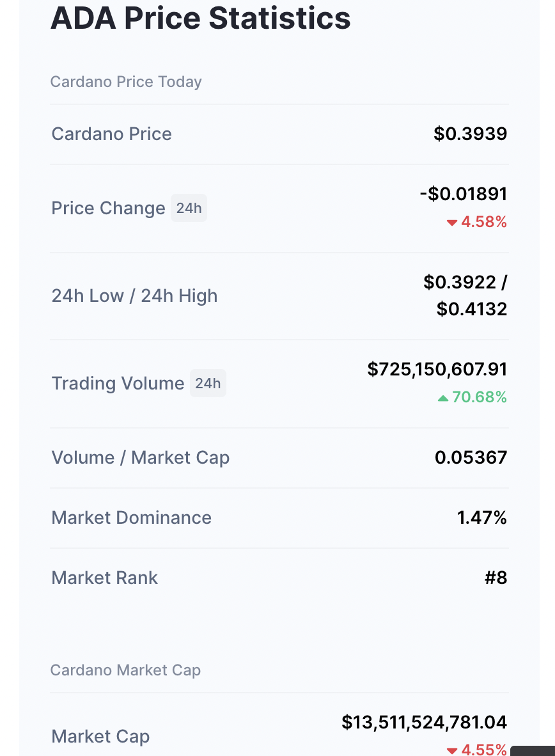Select the 24h badge next to Trading Volume

[208, 383]
